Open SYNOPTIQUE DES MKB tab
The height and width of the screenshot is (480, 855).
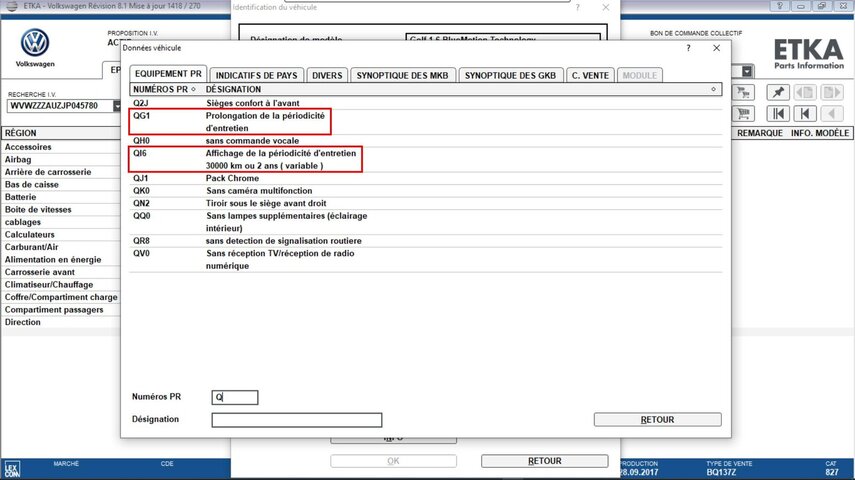coord(402,75)
